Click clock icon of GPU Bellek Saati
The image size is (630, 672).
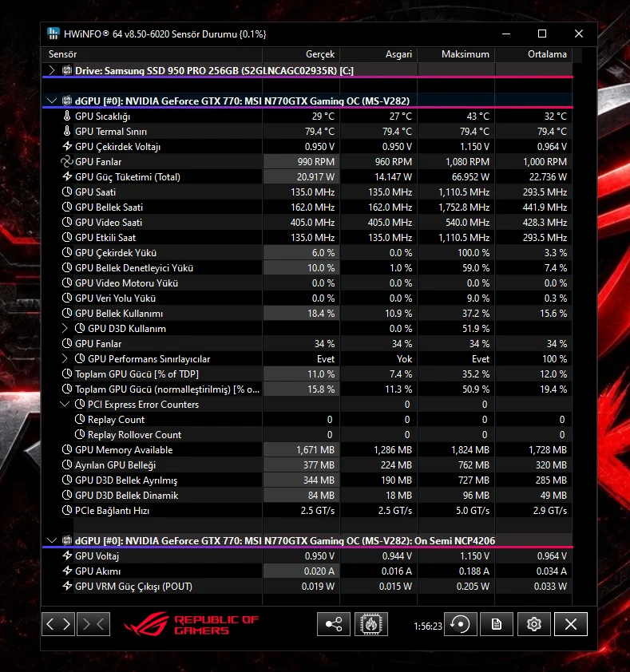click(67, 207)
